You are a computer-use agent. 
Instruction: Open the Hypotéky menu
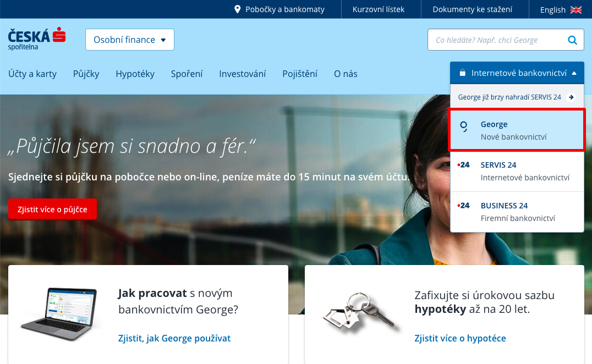tap(135, 74)
